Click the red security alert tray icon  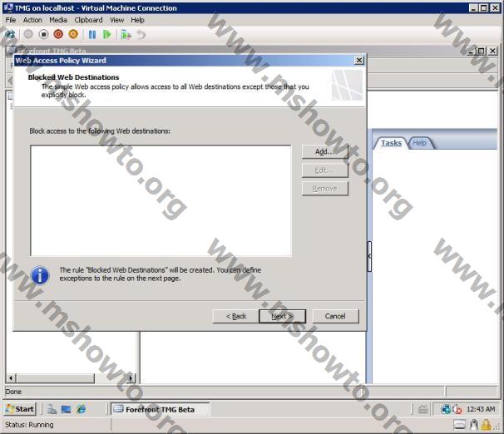click(457, 409)
